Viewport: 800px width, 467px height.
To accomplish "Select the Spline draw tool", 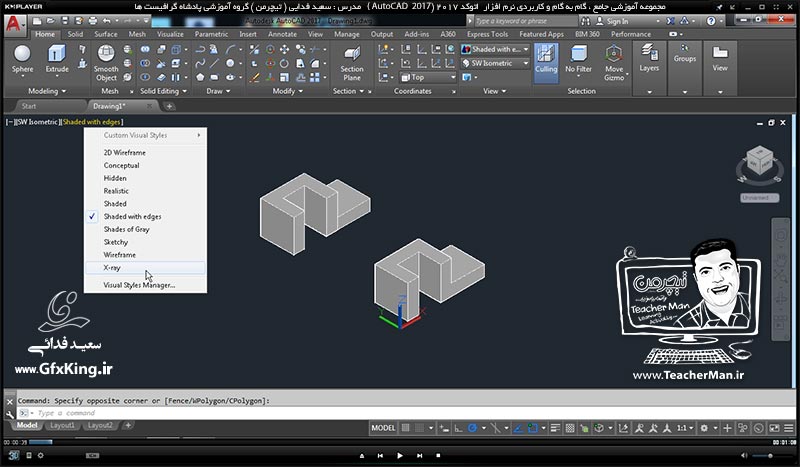I will tap(200, 63).
